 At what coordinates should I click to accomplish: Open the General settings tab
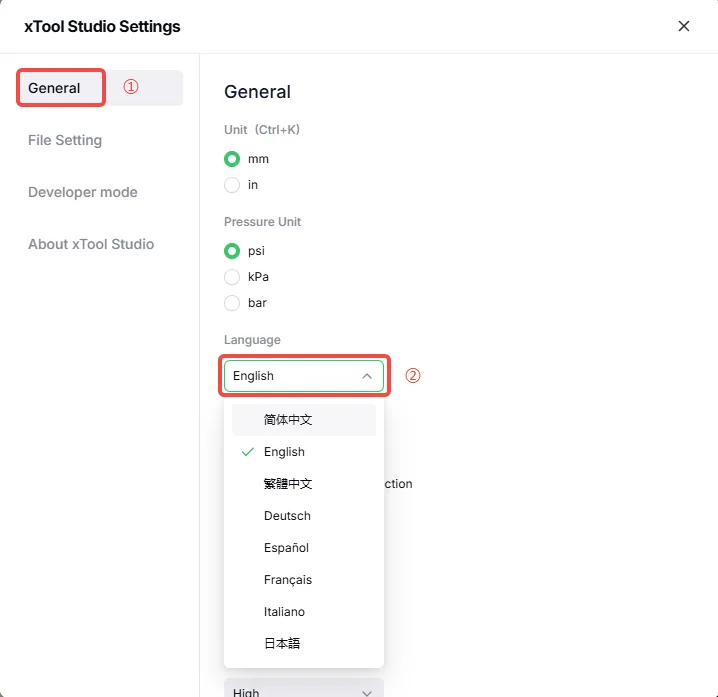(100, 87)
